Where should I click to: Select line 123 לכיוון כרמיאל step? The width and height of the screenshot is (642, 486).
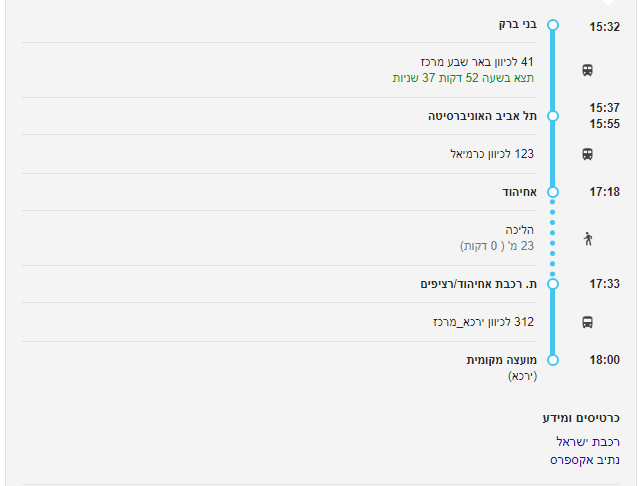(492, 154)
